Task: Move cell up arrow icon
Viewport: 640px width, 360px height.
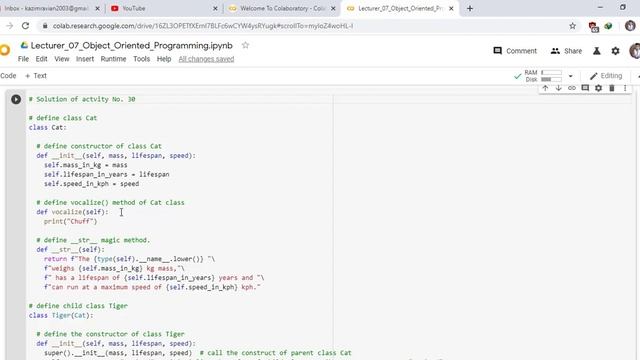Action: 545,88
